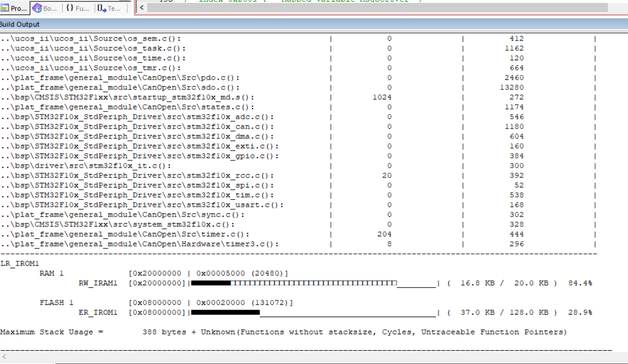
Task: Click the RAM 1 region heading
Action: tap(51, 273)
